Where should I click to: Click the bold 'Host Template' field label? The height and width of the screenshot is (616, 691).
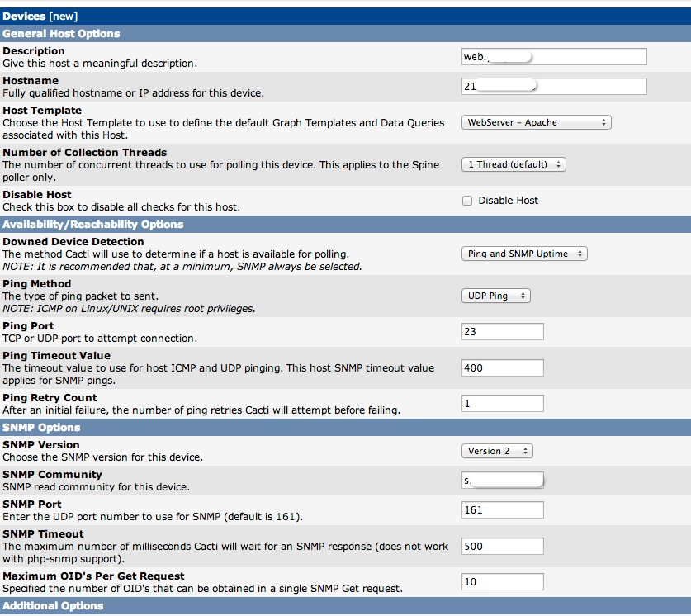42,111
